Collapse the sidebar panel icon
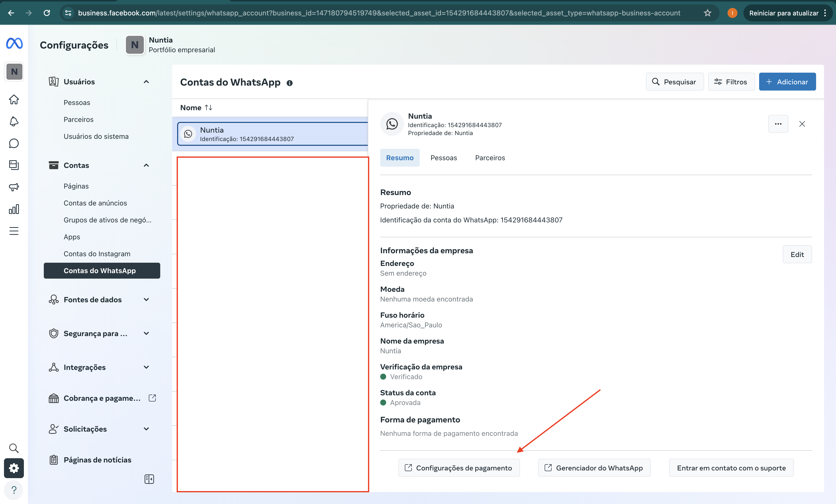The width and height of the screenshot is (836, 504). click(149, 479)
